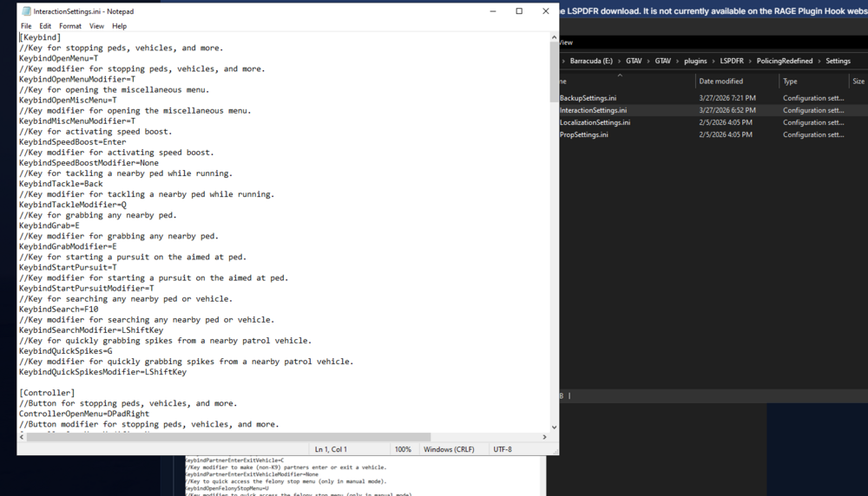Click the KeybindGrabModifier=E line
Viewport: 868px width, 496px height.
68,246
